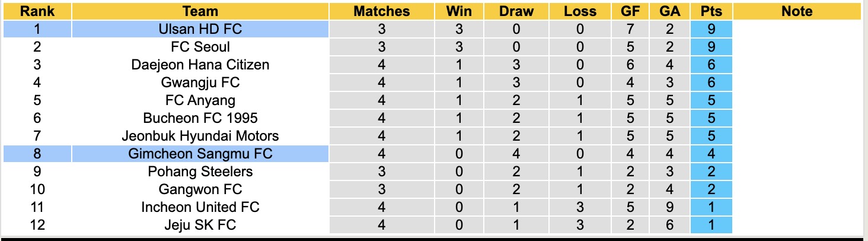Click the Draw column header
Viewport: 868px width, 241px height.
point(516,11)
